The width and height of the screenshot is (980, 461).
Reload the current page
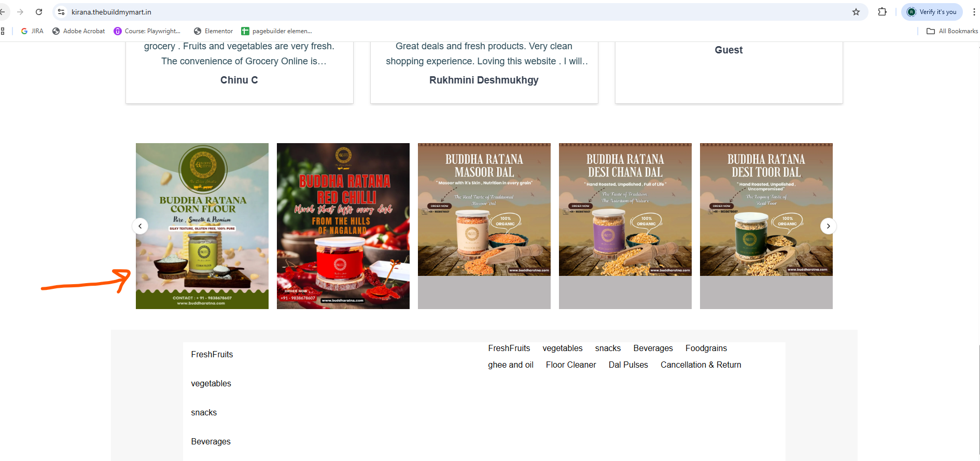click(x=39, y=12)
